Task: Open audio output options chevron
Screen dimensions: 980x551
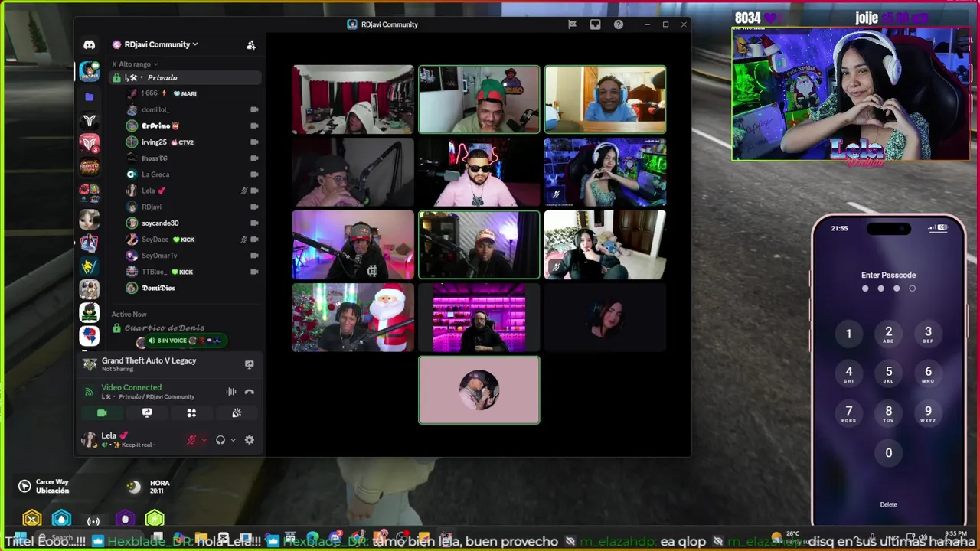Action: pos(233,440)
